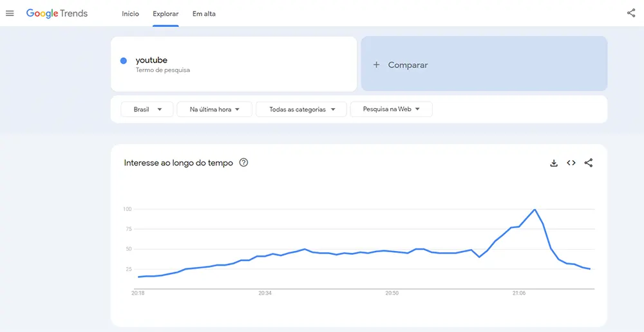644x332 pixels.
Task: Open help icon beside Interesse ao longo do tempo
Action: coord(243,163)
